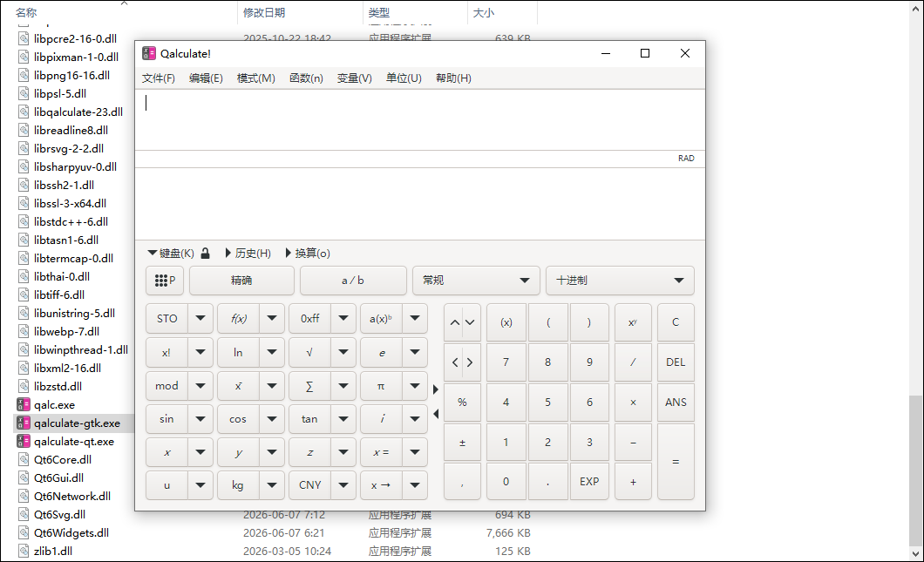Open the 帮助(H) menu
Viewport: 924px width, 562px height.
coord(453,78)
